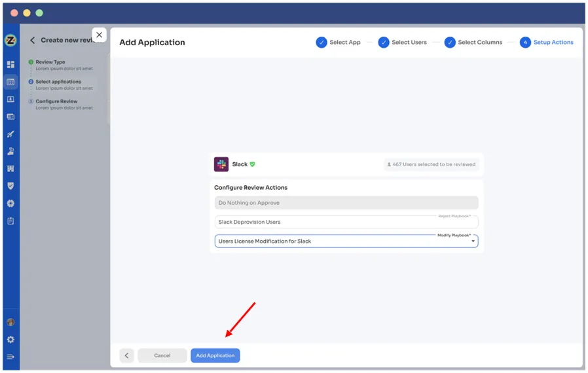
Task: Go to the Select Users step label
Action: (x=409, y=43)
